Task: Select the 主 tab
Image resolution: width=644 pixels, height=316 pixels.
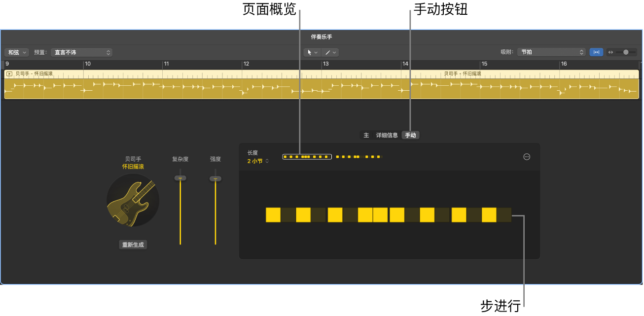Action: (x=366, y=135)
